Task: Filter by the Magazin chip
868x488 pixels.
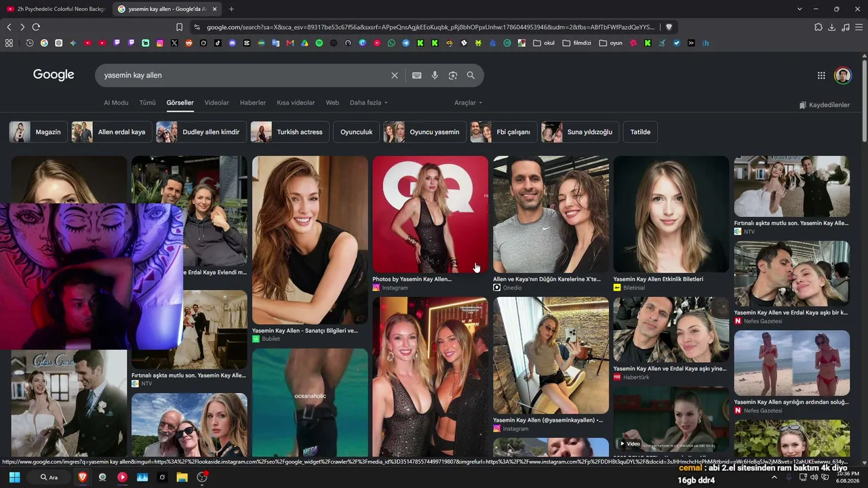Action: tap(38, 132)
